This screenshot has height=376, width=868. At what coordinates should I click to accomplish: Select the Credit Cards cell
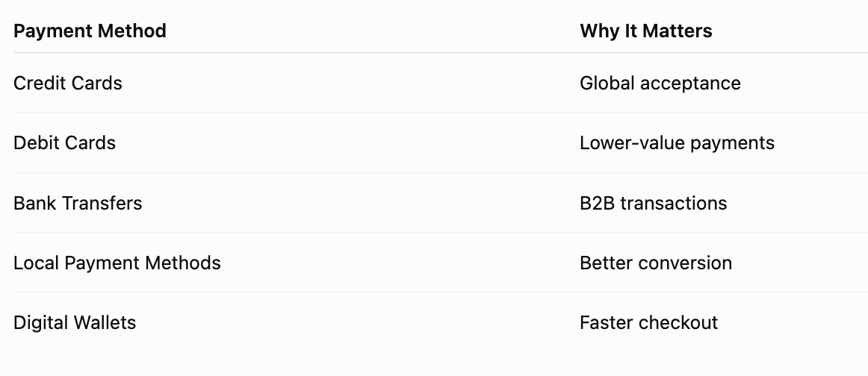pos(67,83)
